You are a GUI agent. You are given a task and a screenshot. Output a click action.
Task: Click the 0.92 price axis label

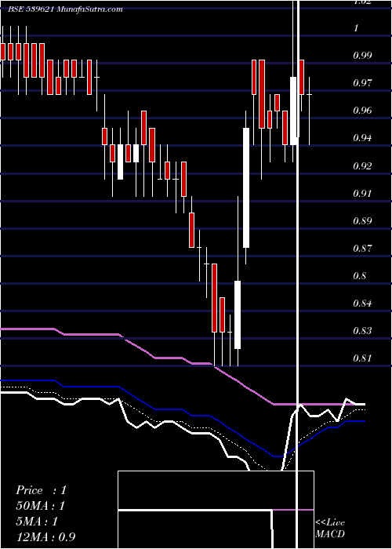[x=362, y=165]
